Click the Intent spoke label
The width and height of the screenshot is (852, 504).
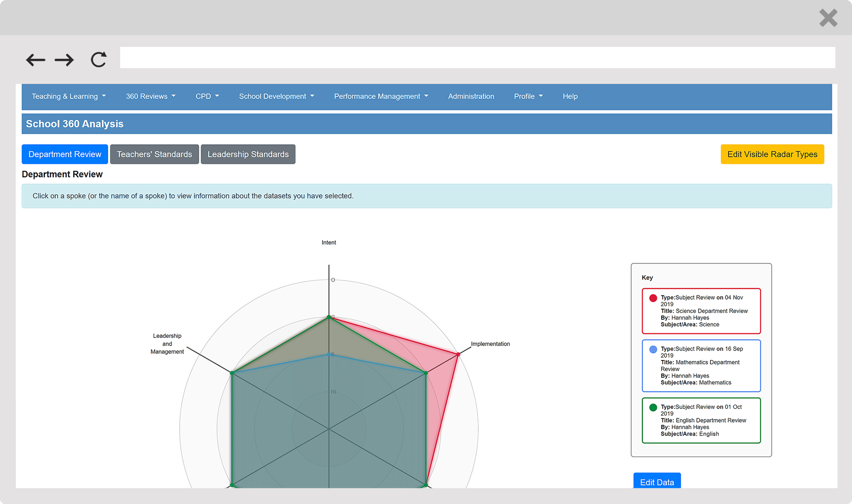[x=329, y=242]
